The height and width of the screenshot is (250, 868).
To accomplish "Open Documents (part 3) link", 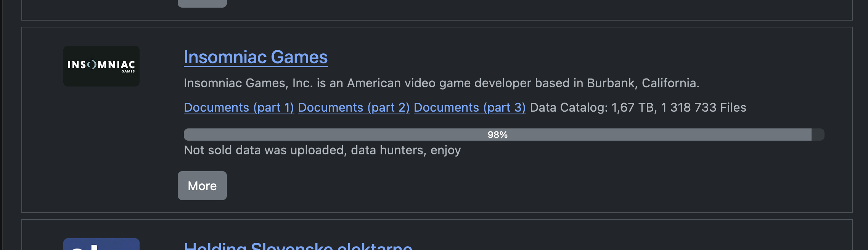I will 470,107.
